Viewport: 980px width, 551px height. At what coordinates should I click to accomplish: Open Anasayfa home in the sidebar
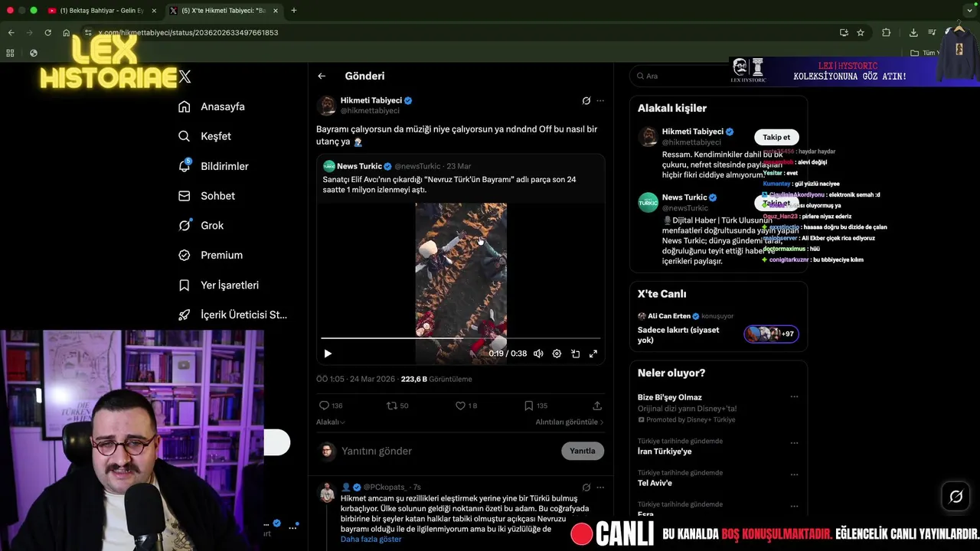(211, 106)
